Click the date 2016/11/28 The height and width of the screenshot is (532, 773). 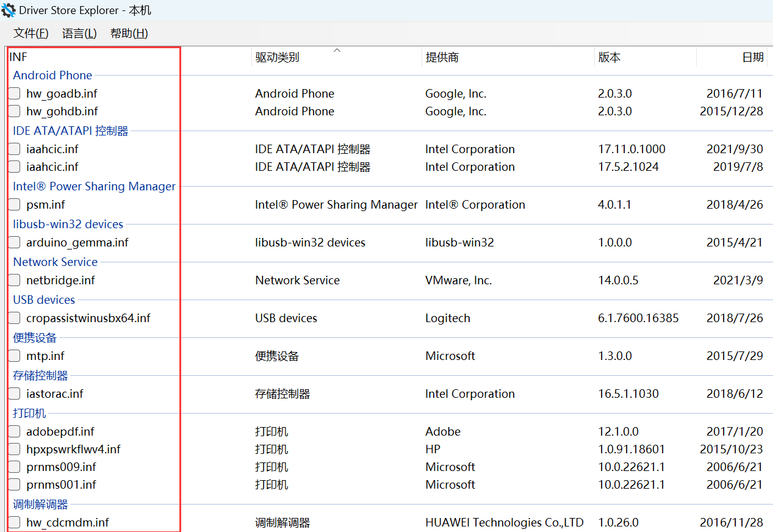tap(732, 523)
